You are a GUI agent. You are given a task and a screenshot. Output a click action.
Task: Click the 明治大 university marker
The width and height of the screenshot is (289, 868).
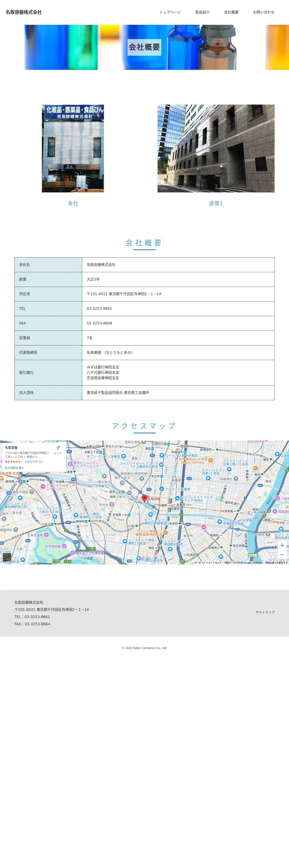pyautogui.click(x=112, y=505)
